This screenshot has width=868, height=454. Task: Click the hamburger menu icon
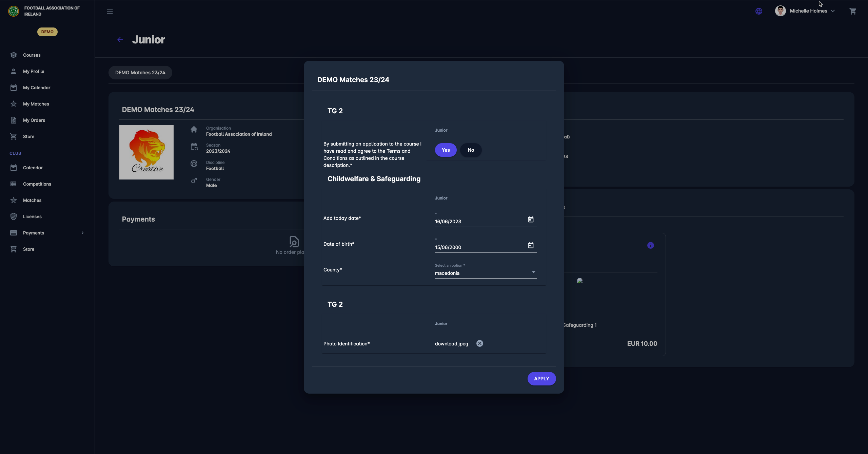pos(110,11)
